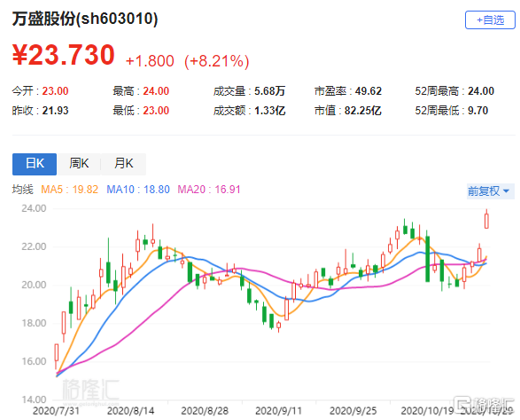Switch to 周K weekly chart tab
520x420 pixels.
click(79, 164)
